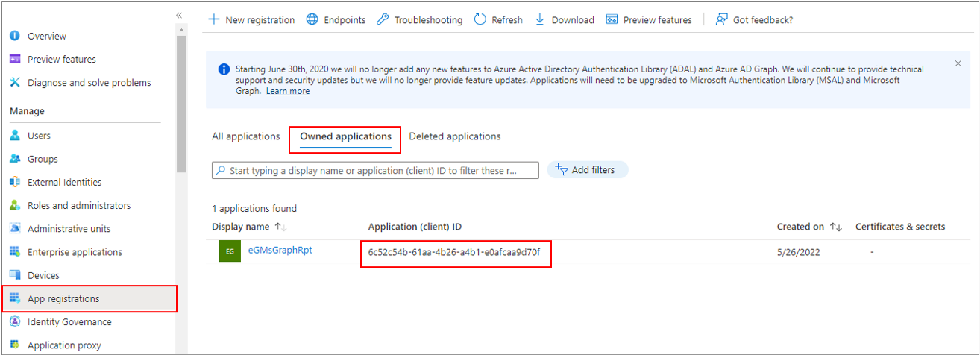Click the search magnifier icon in filter box
Screen dimensions: 980x355
[221, 171]
